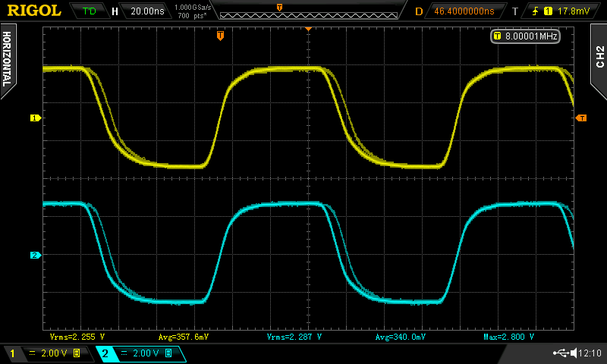Click the cyan Vrms=2.287 V measurement
The width and height of the screenshot is (607, 364).
(x=294, y=337)
